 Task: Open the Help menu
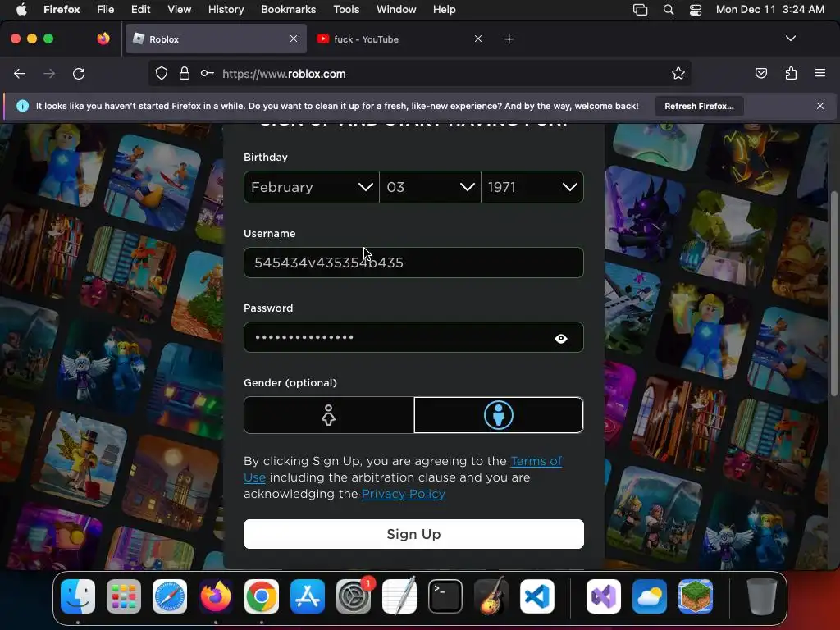click(444, 10)
